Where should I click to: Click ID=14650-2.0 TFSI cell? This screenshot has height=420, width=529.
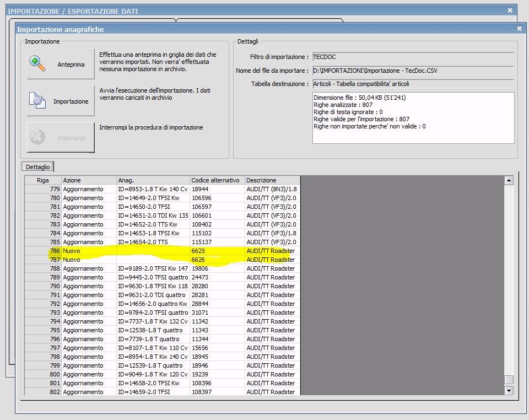(x=153, y=207)
